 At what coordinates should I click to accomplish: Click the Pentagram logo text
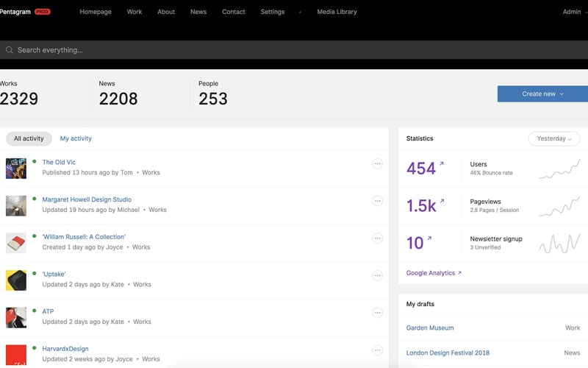tap(15, 12)
